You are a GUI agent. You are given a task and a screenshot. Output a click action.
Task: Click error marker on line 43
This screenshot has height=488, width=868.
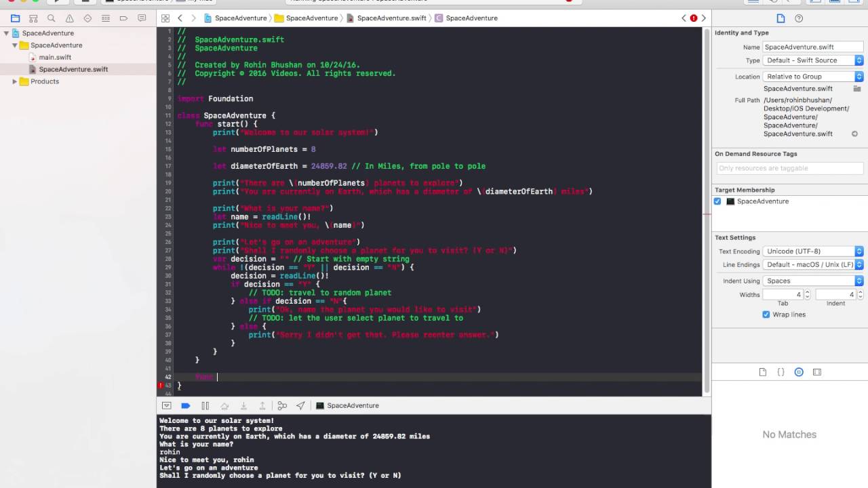161,385
